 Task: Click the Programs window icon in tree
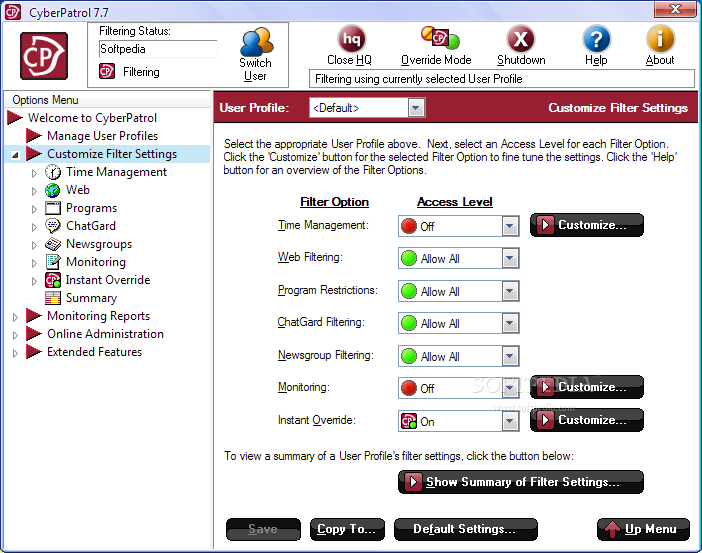pyautogui.click(x=53, y=208)
